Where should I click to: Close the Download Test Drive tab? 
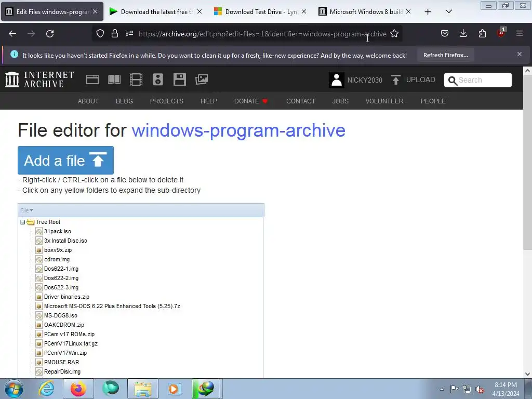point(304,11)
